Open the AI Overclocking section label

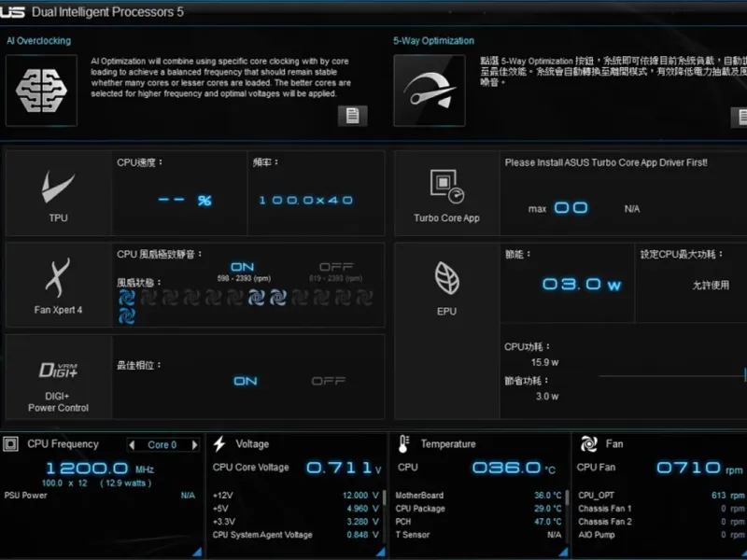38,41
